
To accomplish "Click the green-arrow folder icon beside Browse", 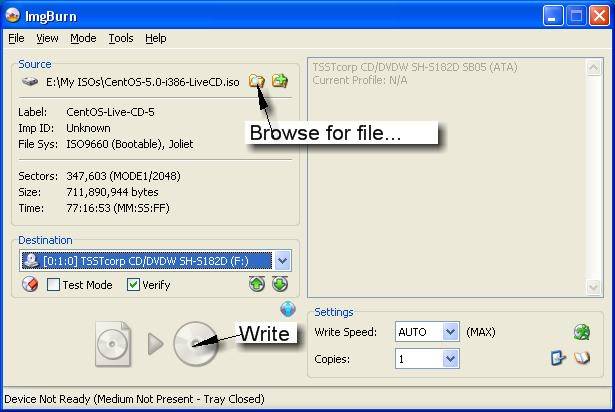I will tap(280, 81).
